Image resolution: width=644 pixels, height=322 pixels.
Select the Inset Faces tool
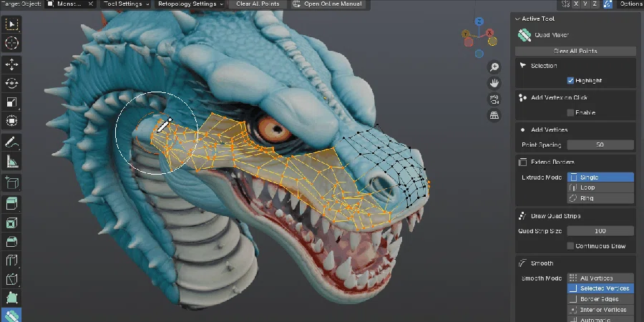(x=11, y=223)
